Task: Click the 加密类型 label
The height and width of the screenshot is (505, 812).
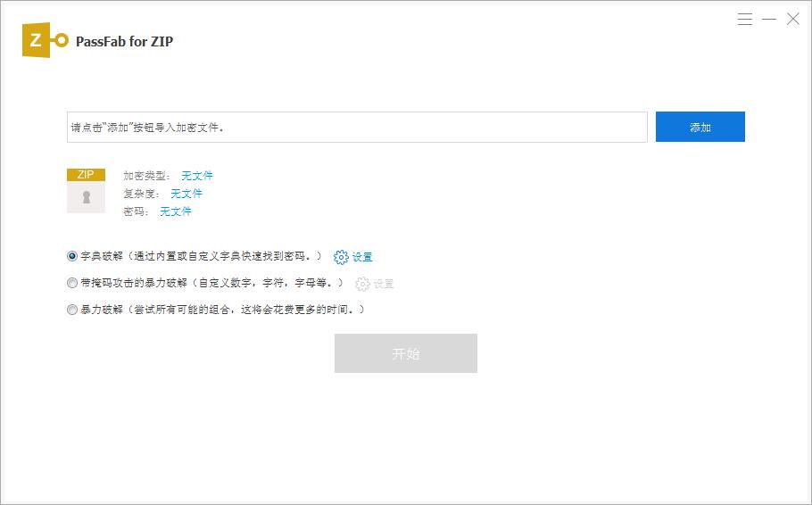Action: pos(146,176)
